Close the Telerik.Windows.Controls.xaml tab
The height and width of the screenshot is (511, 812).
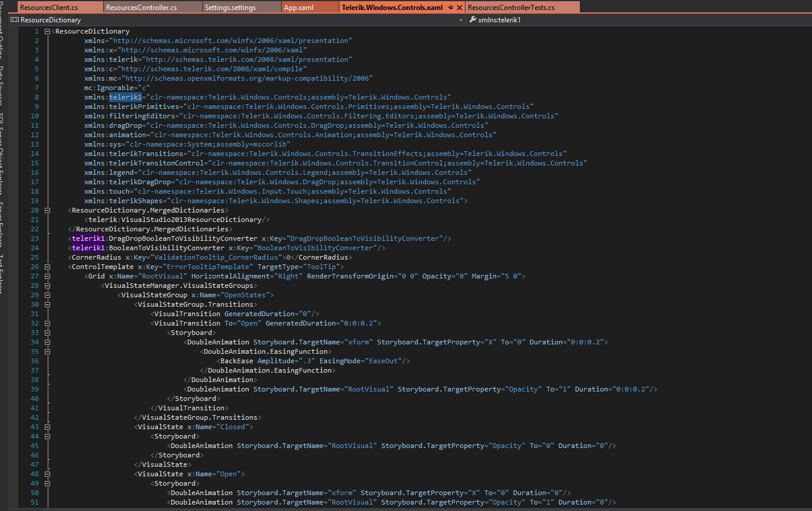tap(460, 8)
